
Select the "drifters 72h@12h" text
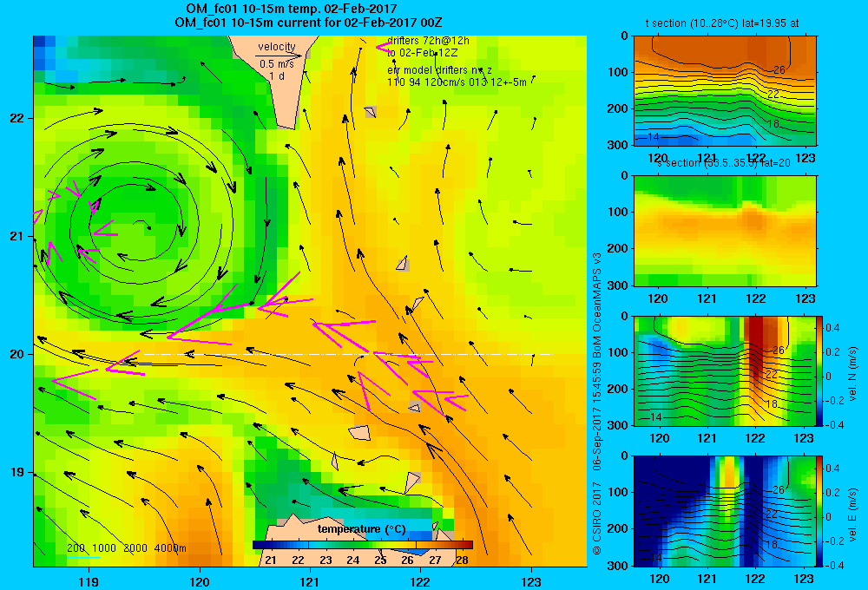pyautogui.click(x=428, y=41)
